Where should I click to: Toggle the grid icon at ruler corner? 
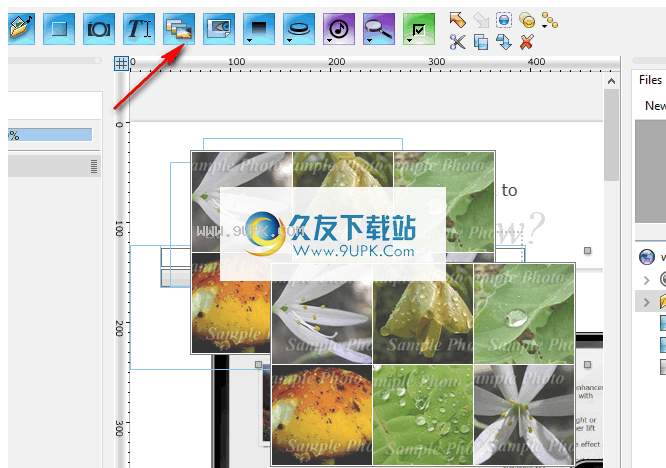[121, 64]
